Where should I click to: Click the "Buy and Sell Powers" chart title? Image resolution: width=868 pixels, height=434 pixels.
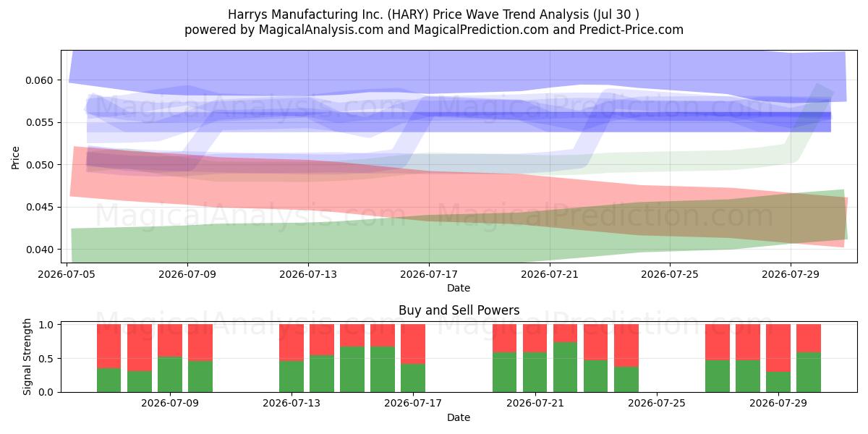pyautogui.click(x=459, y=311)
